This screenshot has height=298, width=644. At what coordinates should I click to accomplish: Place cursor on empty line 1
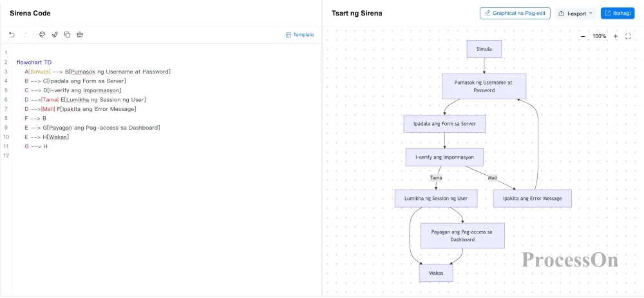[166, 53]
